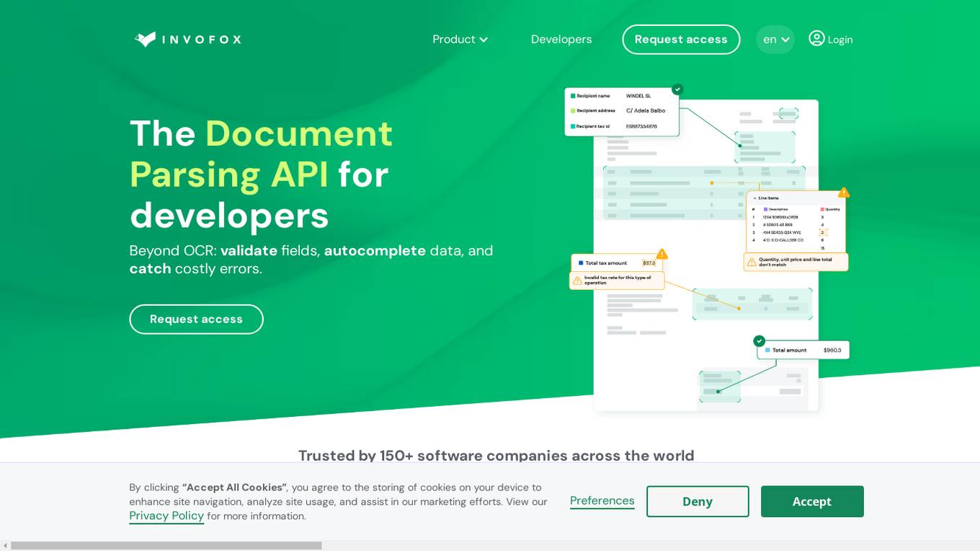
Task: Click Request access in the navigation bar
Action: coord(681,39)
